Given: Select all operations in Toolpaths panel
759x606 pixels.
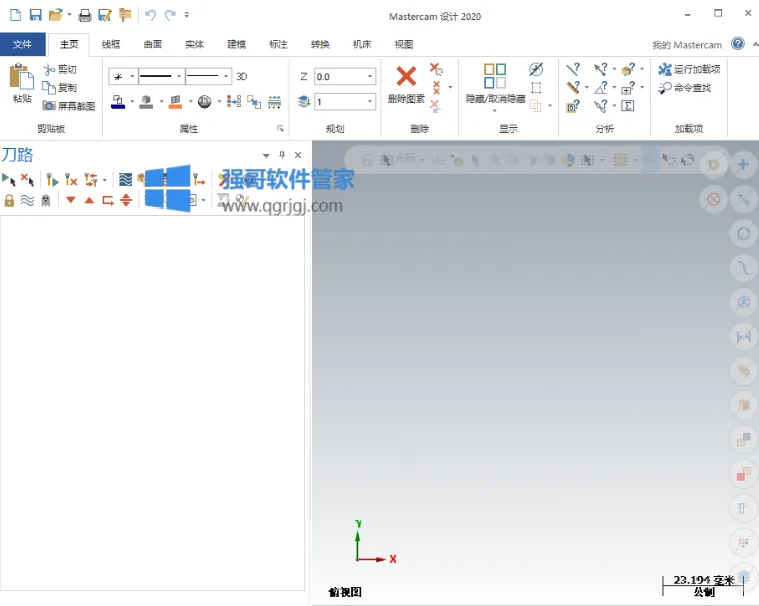Looking at the screenshot, I should (x=9, y=180).
